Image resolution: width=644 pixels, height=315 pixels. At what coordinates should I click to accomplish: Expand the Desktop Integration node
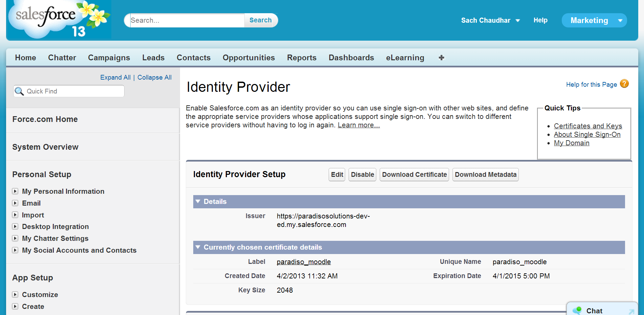coord(15,227)
